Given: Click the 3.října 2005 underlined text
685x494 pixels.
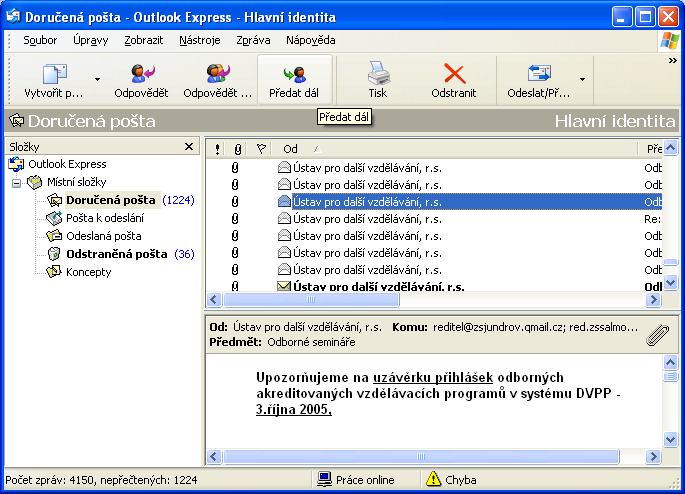Looking at the screenshot, I should (x=294, y=410).
